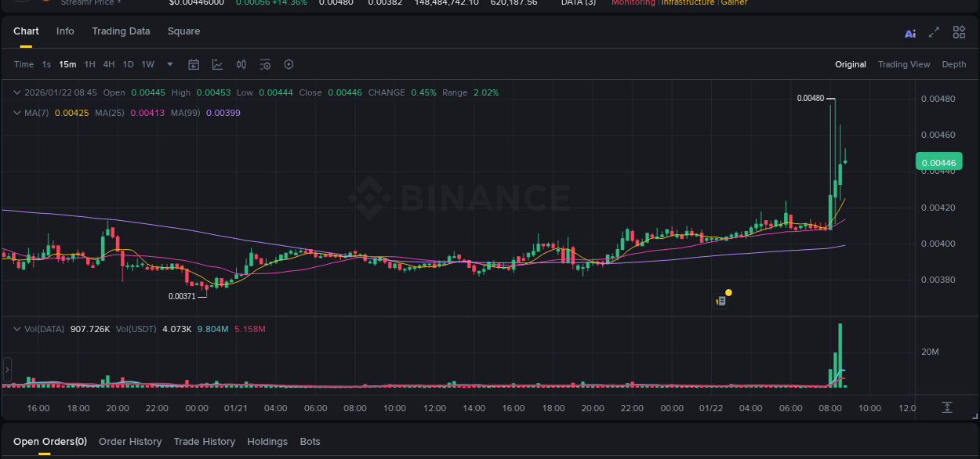Select the chart style line icon
Screen dimensions: 980x459
point(217,64)
